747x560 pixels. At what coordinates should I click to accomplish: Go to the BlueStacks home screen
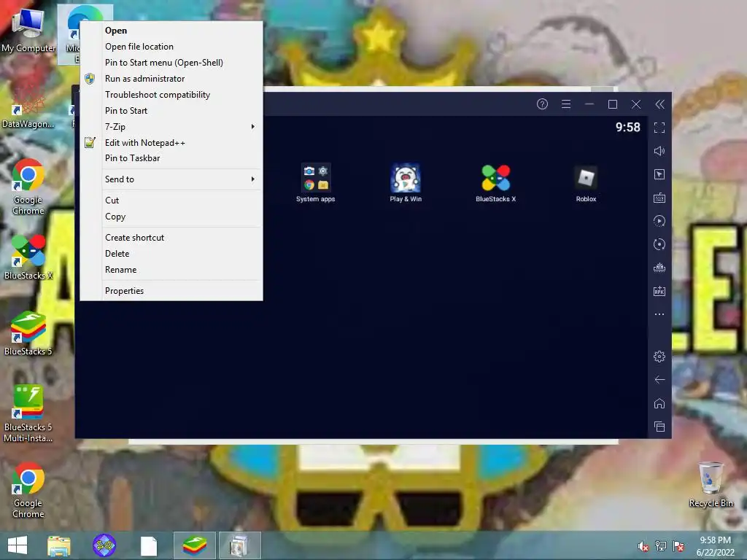tap(659, 403)
